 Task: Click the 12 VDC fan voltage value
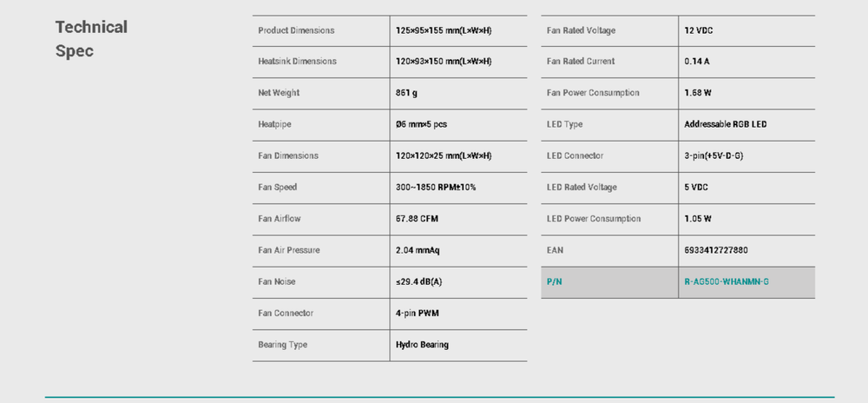[x=701, y=30]
